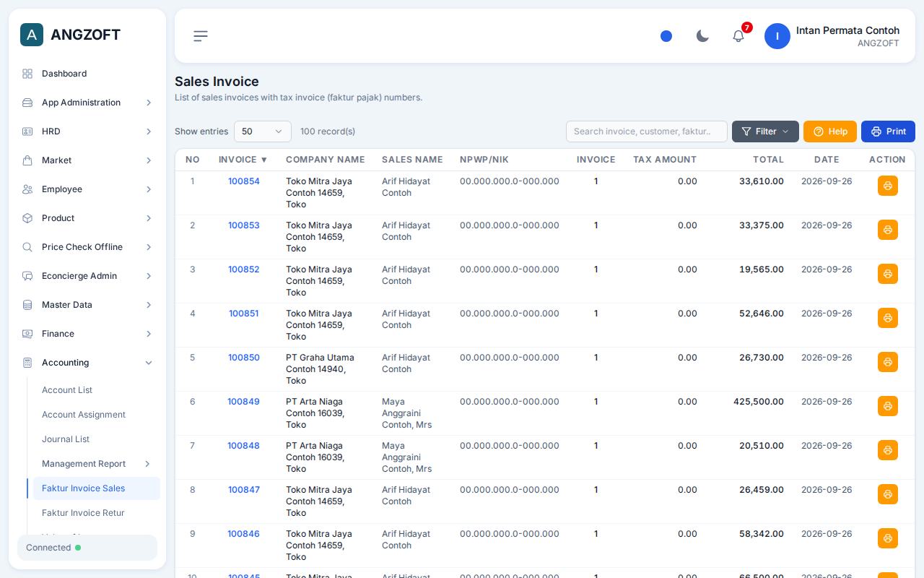924x578 pixels.
Task: Open Account Assignment submenu item
Action: (97, 415)
